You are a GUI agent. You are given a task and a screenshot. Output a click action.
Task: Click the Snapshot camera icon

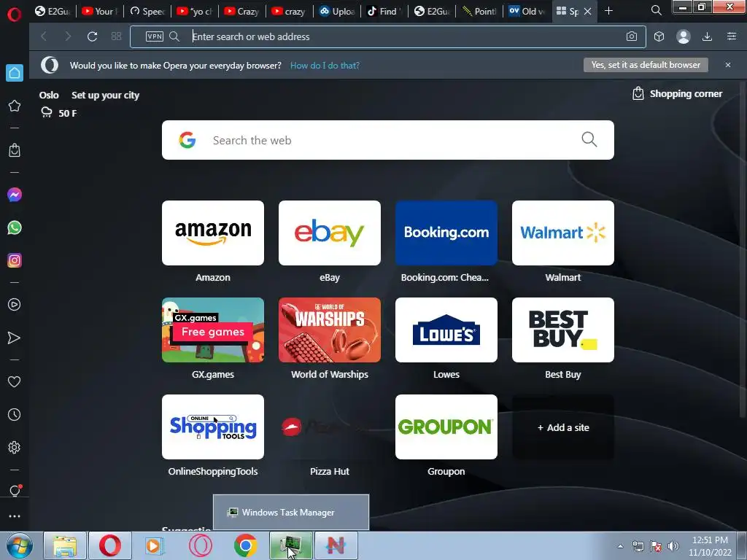[632, 36]
